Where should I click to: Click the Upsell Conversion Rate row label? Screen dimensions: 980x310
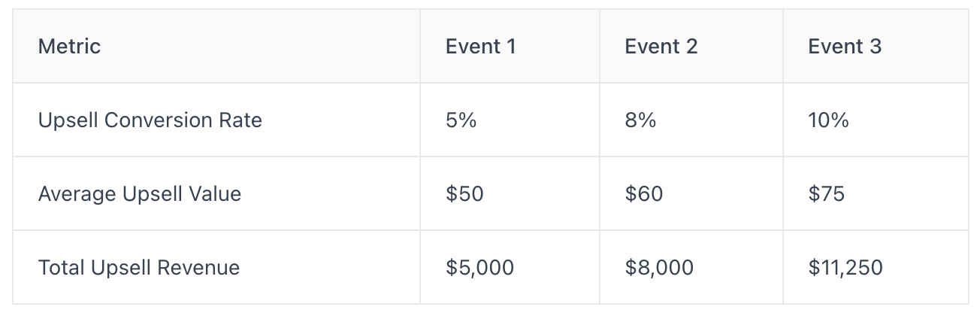tap(150, 120)
